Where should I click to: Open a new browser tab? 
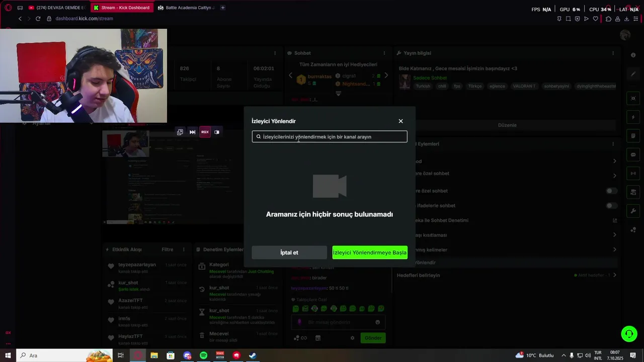[x=223, y=8]
